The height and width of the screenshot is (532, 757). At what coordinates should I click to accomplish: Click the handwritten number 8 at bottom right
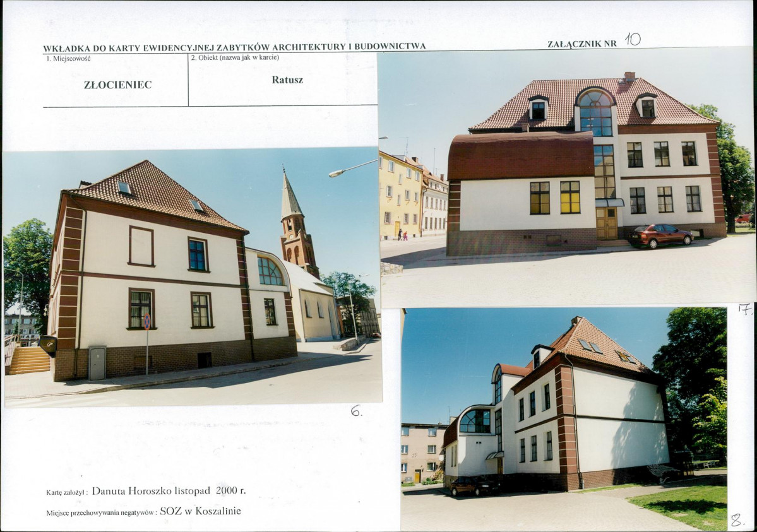[736, 519]
